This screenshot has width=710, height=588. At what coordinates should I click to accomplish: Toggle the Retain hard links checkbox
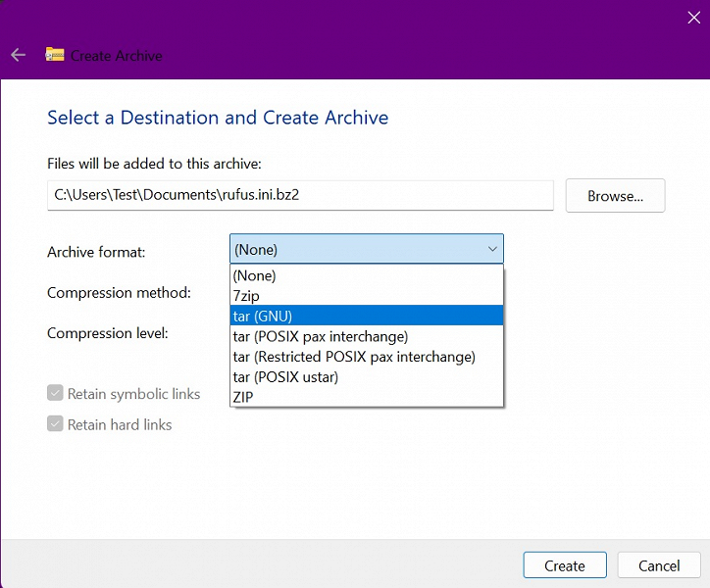coord(55,424)
